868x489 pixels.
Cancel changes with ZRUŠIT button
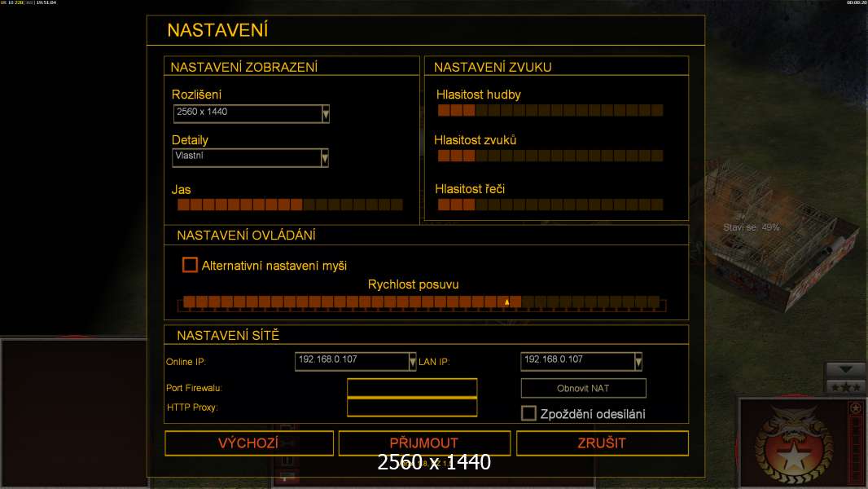(x=603, y=443)
